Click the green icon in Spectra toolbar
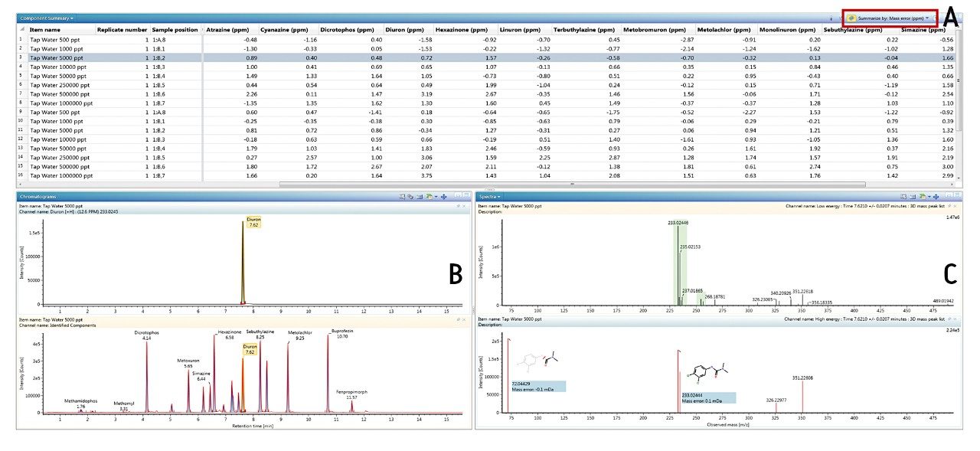Screen dimensions: 980x451 pyautogui.click(x=922, y=197)
